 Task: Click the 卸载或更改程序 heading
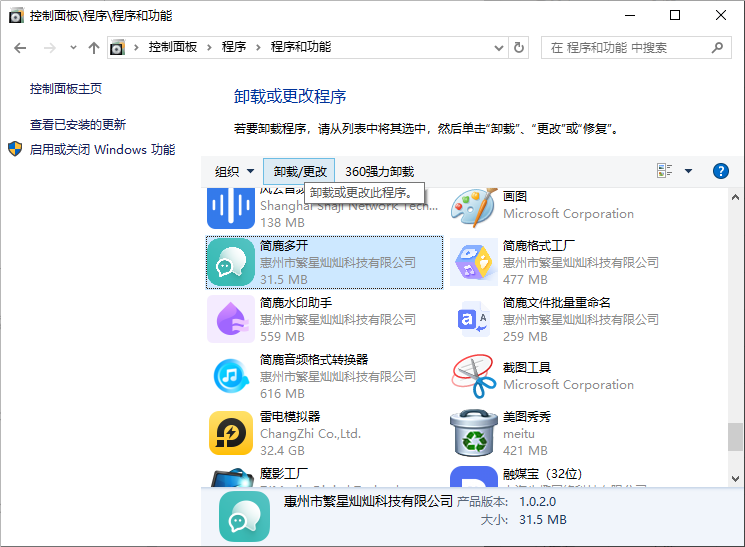290,96
